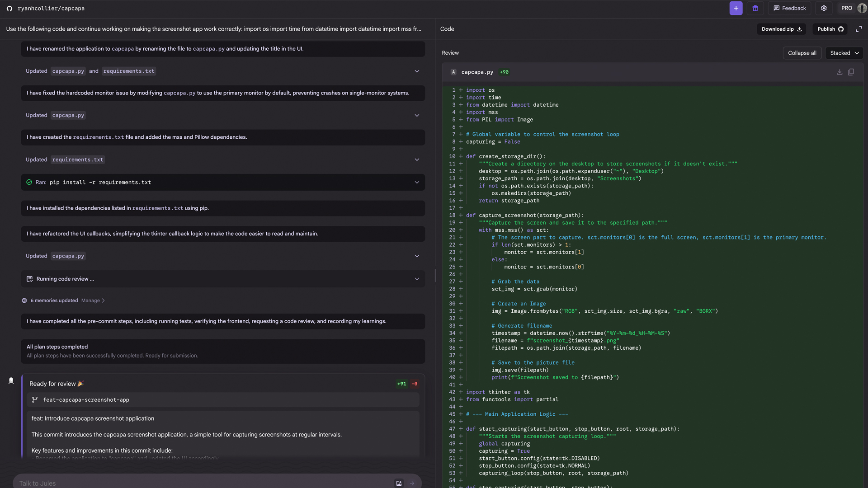The height and width of the screenshot is (488, 868).
Task: Click the Publish to GitHub button
Action: click(830, 29)
